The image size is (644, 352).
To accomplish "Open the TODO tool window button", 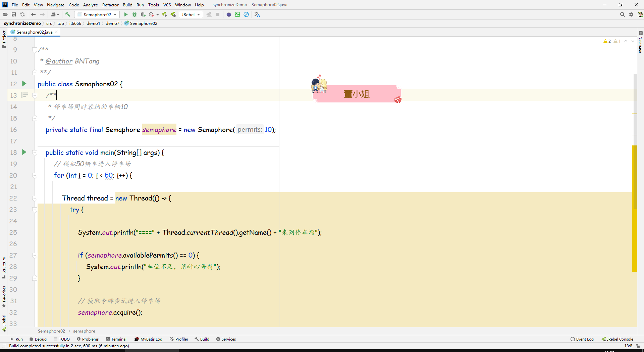I will click(62, 339).
